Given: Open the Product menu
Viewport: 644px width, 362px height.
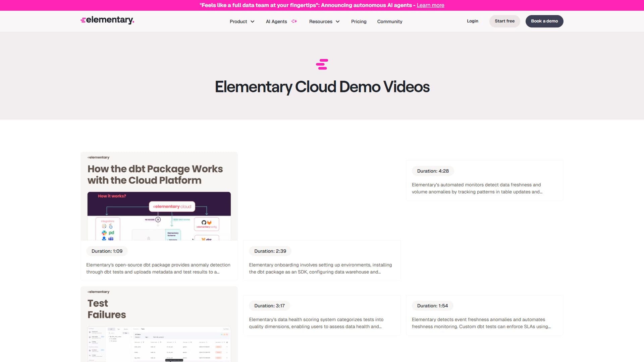Looking at the screenshot, I should click(x=238, y=21).
